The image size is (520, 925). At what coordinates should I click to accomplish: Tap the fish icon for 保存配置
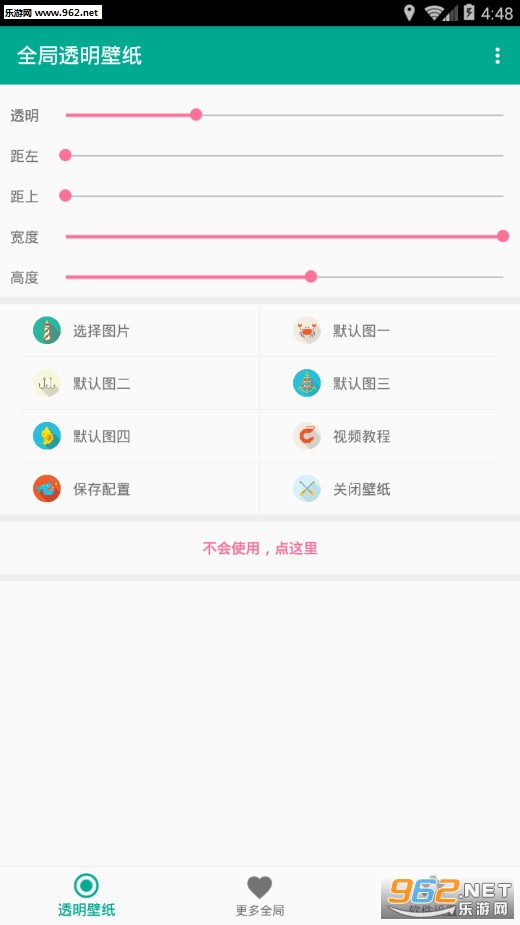pyautogui.click(x=47, y=488)
